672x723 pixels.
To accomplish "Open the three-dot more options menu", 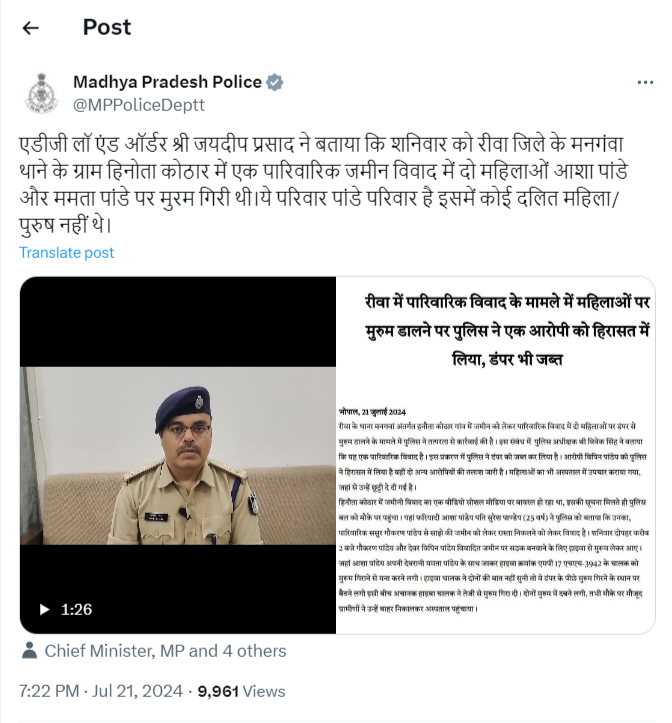I will pos(645,83).
